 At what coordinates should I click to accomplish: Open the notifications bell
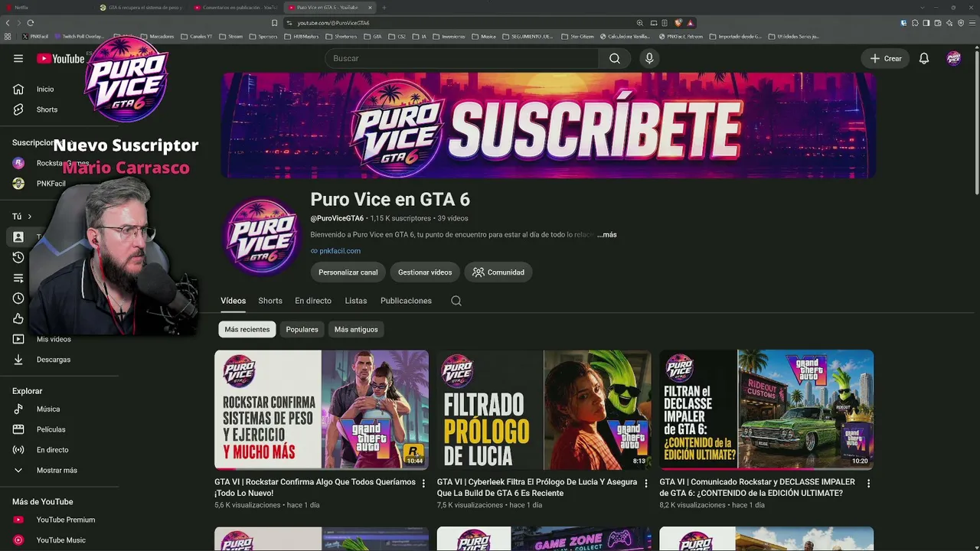coord(924,58)
